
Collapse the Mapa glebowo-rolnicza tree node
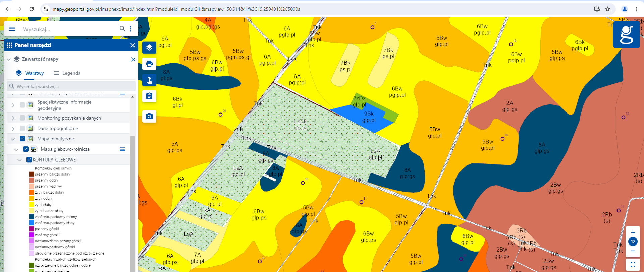(16, 149)
